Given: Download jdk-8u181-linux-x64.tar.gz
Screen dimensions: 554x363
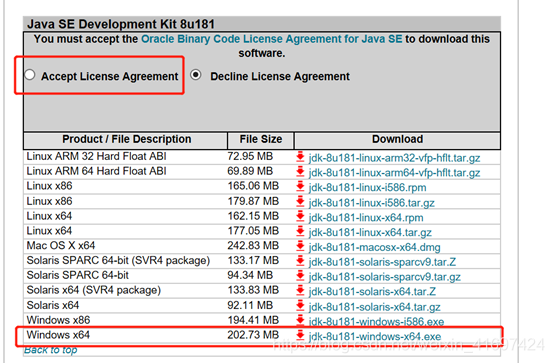Looking at the screenshot, I should [370, 232].
